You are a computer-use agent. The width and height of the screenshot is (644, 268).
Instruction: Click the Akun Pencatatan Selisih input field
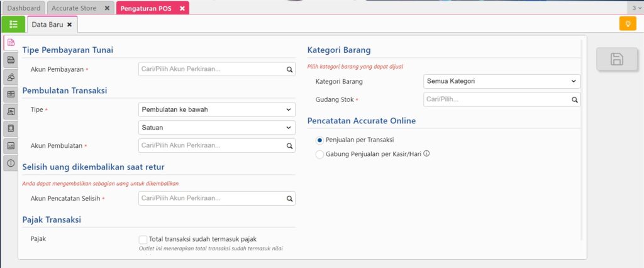pyautogui.click(x=211, y=198)
